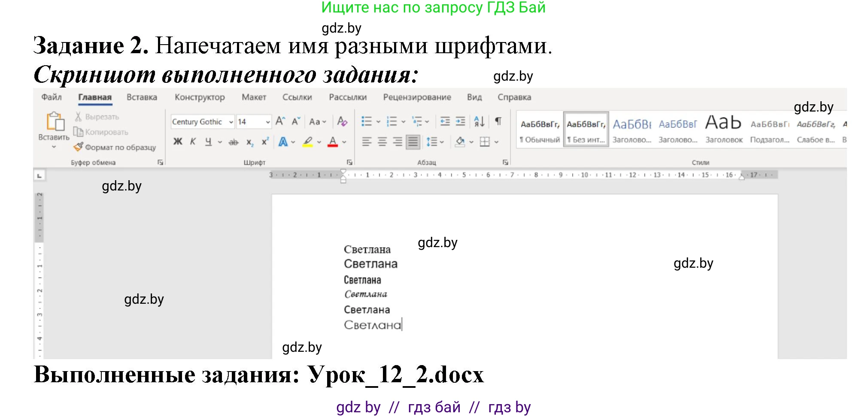This screenshot has width=868, height=417.
Task: Switch to the Вставка ribbon tab
Action: (142, 97)
